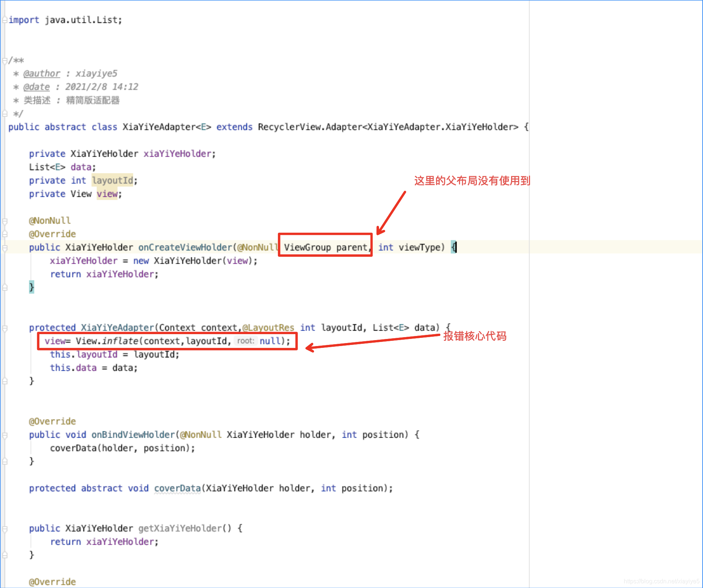The height and width of the screenshot is (588, 703).
Task: Click the getXiaYiYeHolder method name
Action: pos(180,529)
